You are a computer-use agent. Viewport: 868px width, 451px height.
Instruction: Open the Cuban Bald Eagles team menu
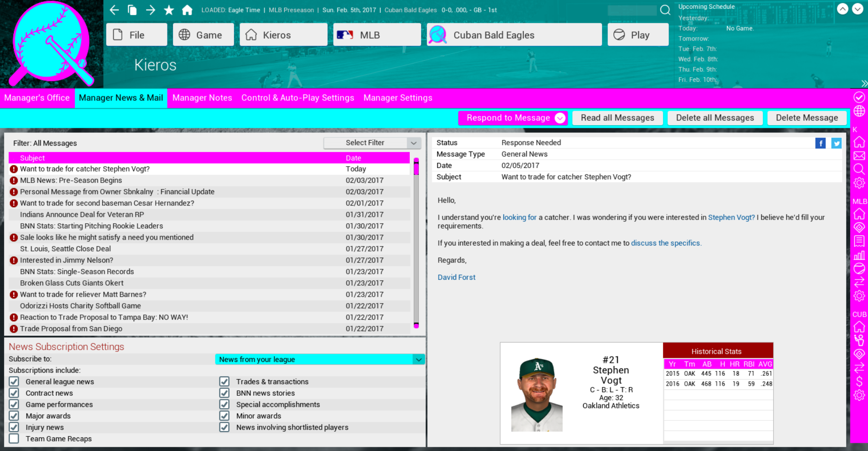click(514, 35)
